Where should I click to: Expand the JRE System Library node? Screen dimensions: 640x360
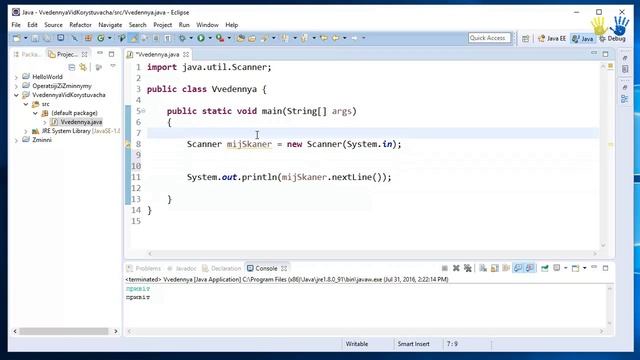(x=26, y=131)
